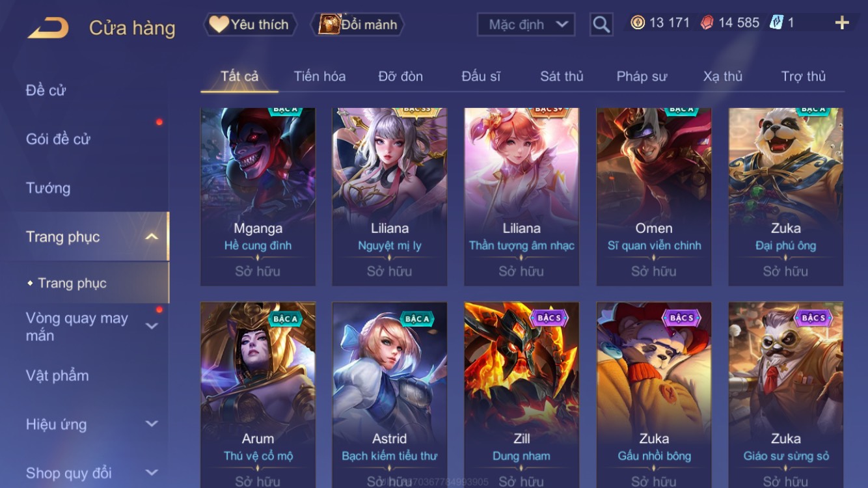Collapse the Trang phục sidebar section
This screenshot has height=488, width=868.
pyautogui.click(x=152, y=237)
